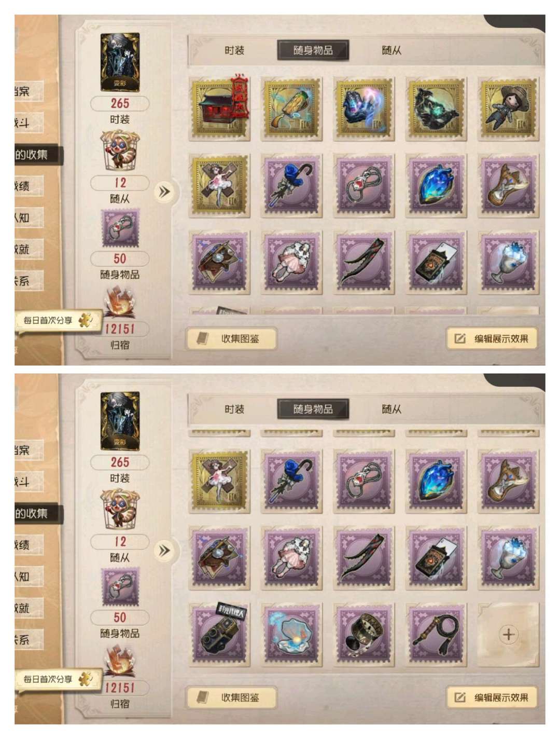Switch to the 随从 tab in bottom panel
Screen dimensions: 560x739
point(391,409)
